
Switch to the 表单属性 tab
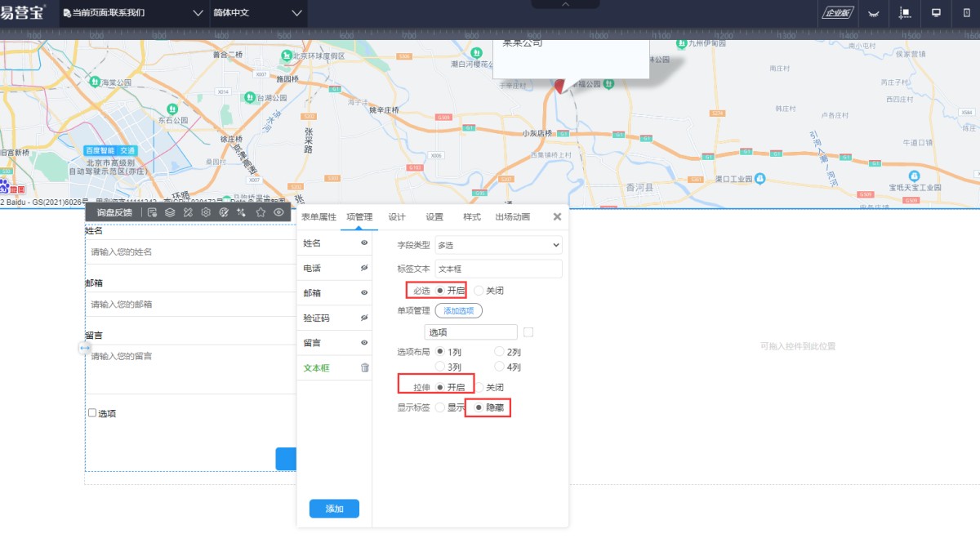(318, 217)
